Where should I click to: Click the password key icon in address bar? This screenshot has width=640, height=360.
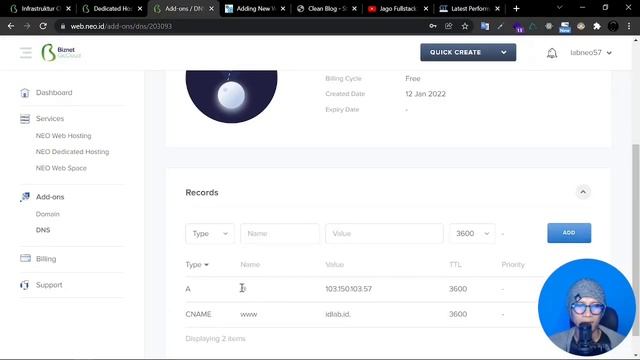(433, 26)
